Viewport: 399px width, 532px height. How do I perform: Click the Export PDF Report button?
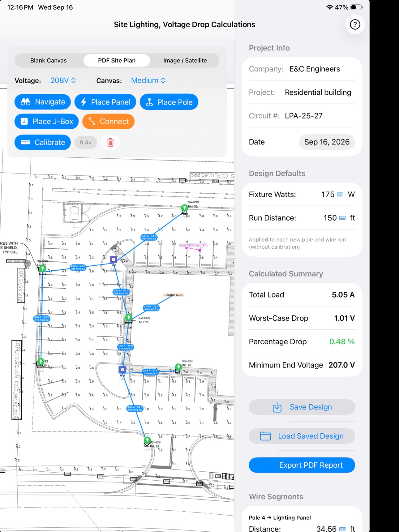pos(302,465)
